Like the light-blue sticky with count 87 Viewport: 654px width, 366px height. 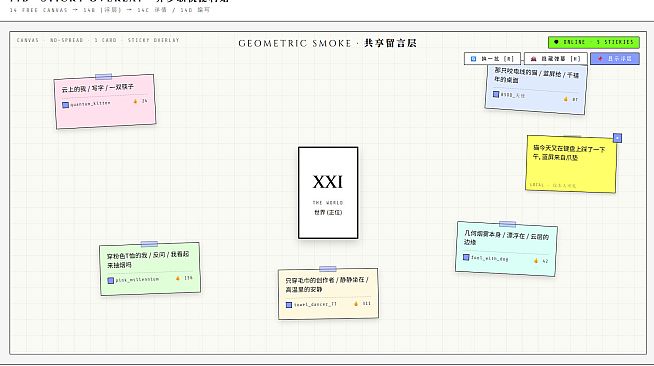pyautogui.click(x=571, y=99)
